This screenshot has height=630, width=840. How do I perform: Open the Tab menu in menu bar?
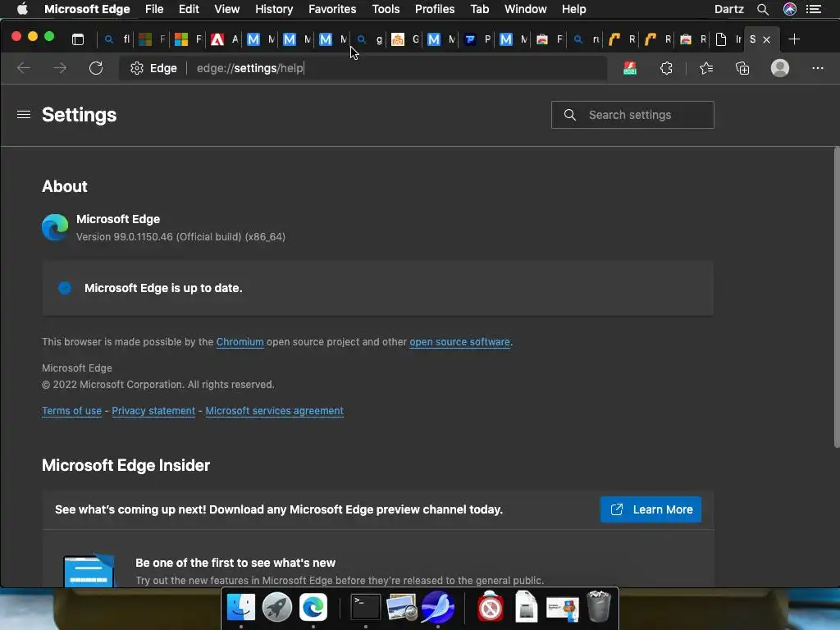(479, 9)
